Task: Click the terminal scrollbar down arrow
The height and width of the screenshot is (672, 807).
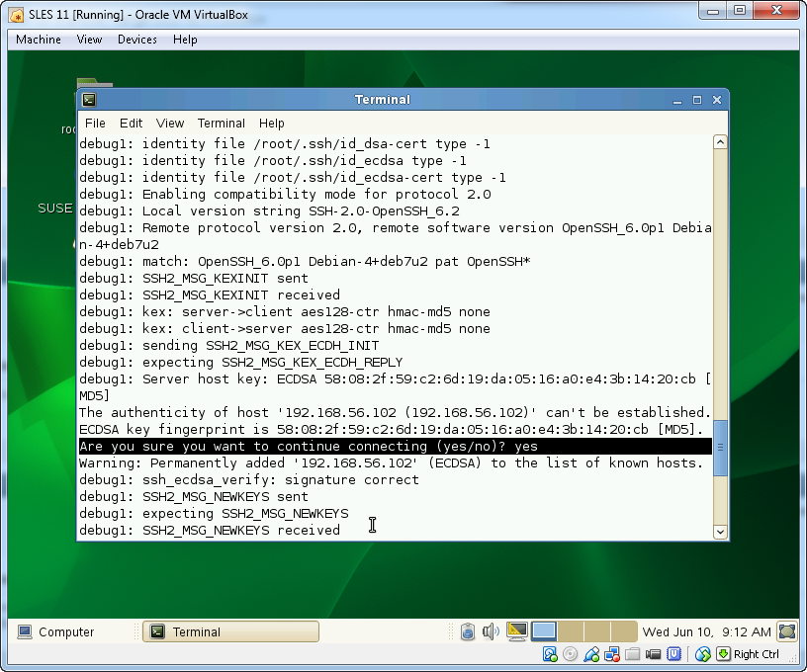Action: pyautogui.click(x=720, y=532)
